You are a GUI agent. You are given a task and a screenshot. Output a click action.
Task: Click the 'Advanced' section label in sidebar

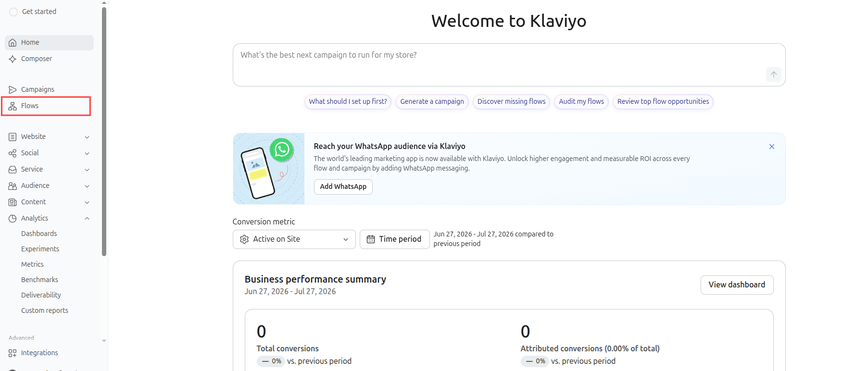point(21,338)
